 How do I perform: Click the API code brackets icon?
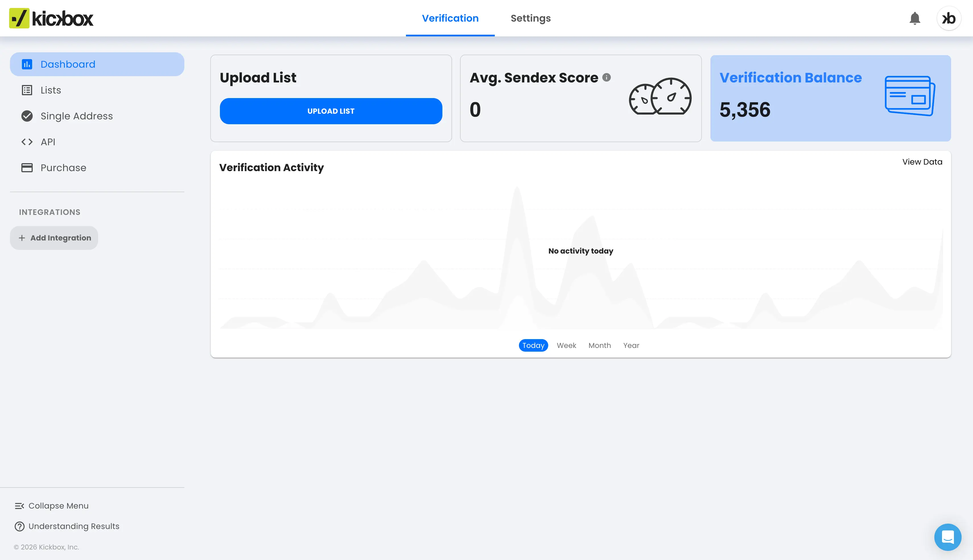[x=27, y=142]
